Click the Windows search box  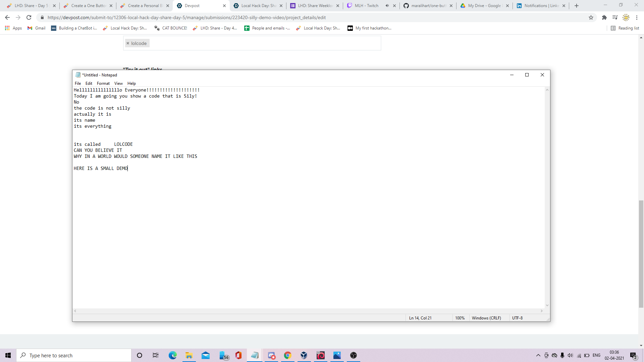74,355
